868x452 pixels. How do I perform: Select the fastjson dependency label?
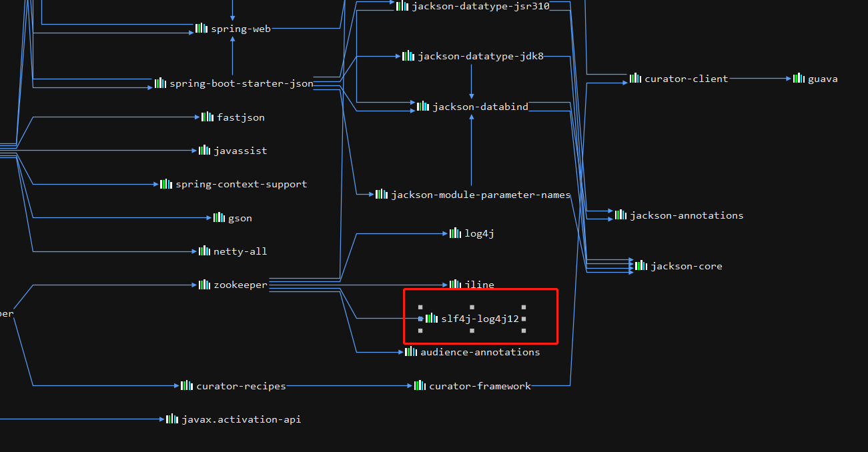point(241,117)
